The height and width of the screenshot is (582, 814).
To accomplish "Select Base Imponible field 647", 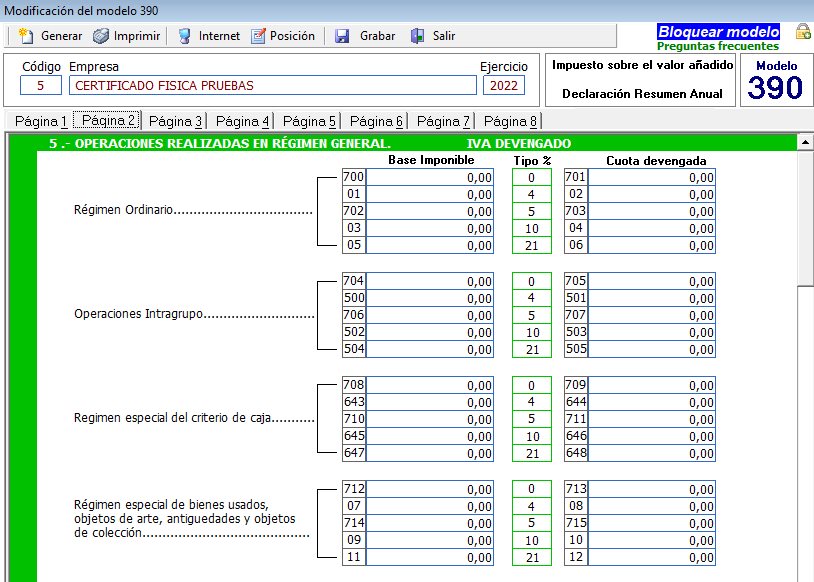I will pos(430,453).
